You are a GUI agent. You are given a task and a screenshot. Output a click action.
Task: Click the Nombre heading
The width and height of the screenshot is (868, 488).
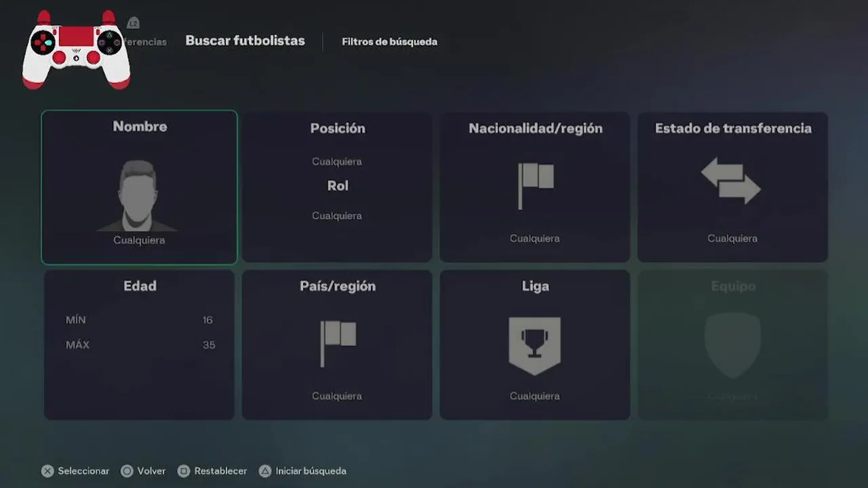click(x=140, y=126)
